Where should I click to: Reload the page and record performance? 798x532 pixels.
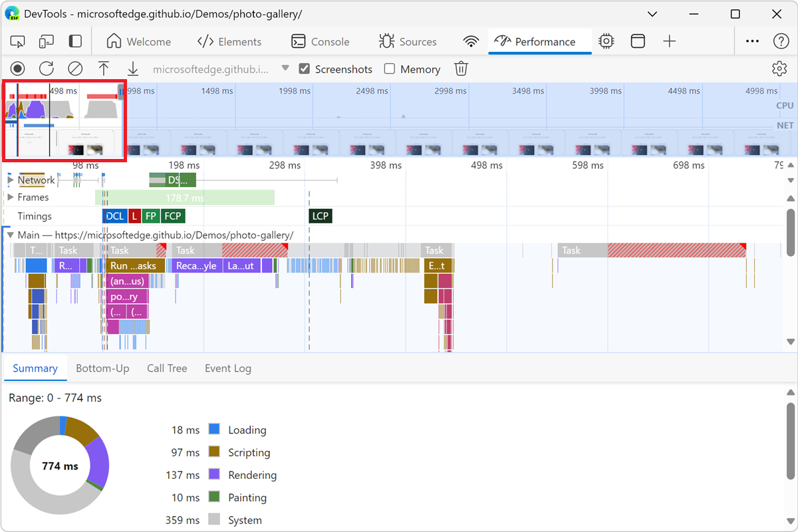[46, 68]
